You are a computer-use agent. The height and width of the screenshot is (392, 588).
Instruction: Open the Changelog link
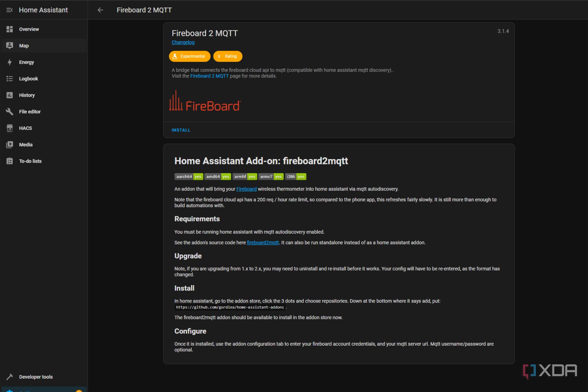pyautogui.click(x=183, y=42)
